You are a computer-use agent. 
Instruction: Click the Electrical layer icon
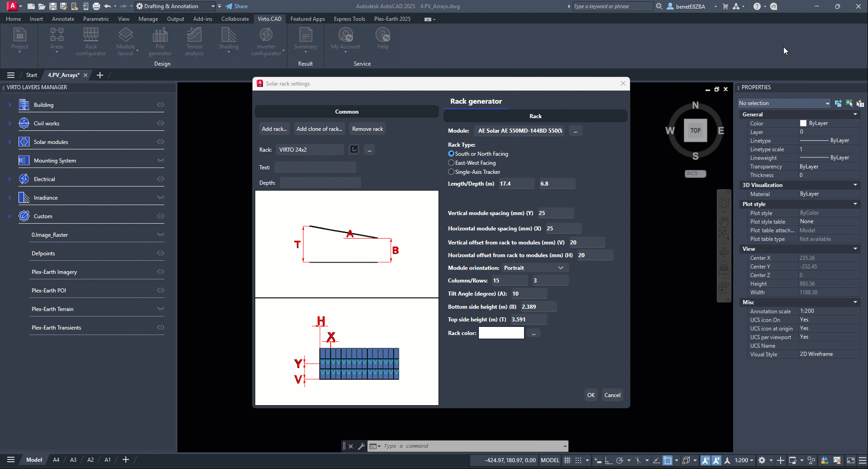point(24,179)
